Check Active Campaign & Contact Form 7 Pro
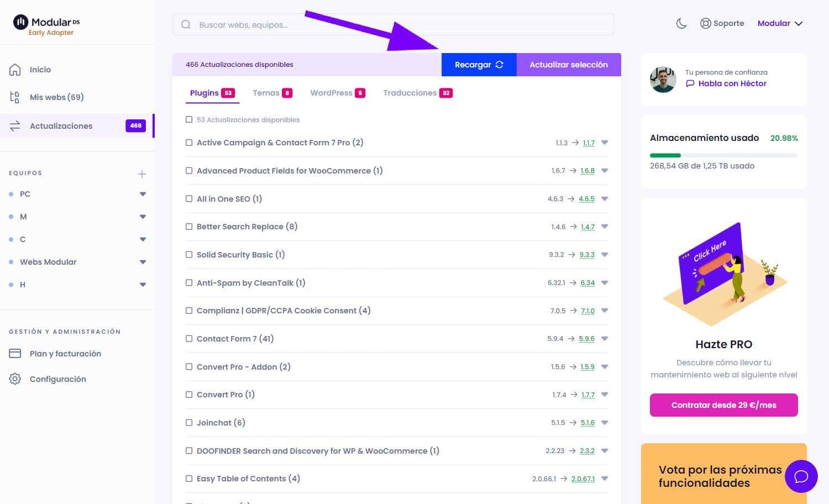 (x=189, y=143)
